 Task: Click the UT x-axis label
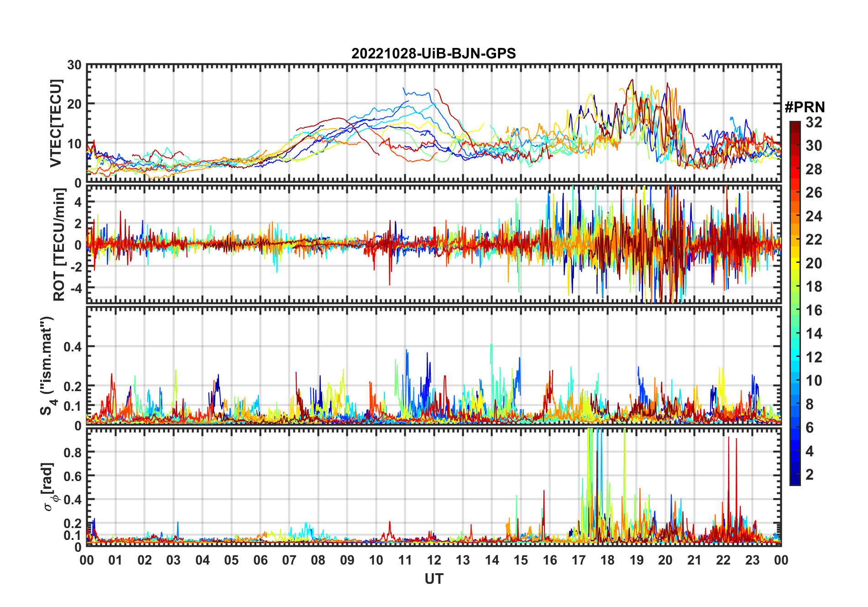pos(434,579)
